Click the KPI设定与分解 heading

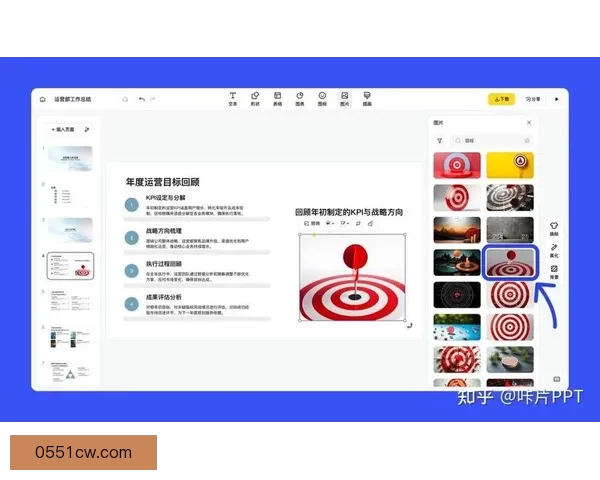(165, 198)
